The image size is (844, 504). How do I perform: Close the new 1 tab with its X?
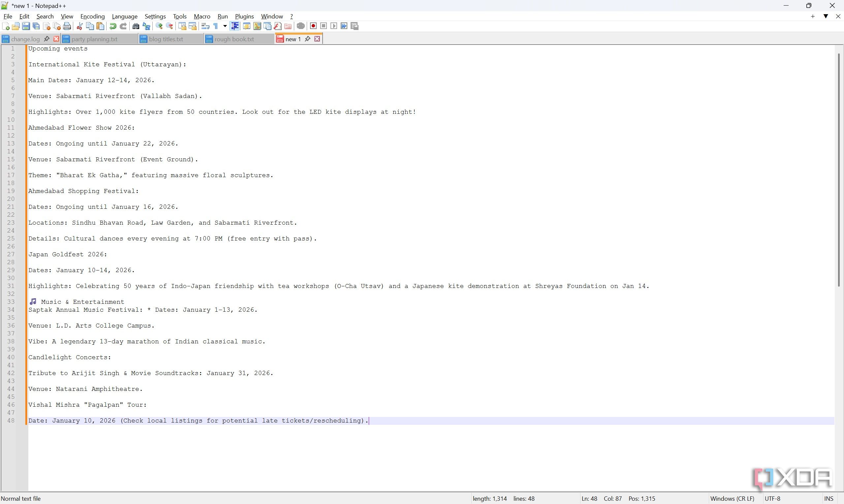[317, 39]
